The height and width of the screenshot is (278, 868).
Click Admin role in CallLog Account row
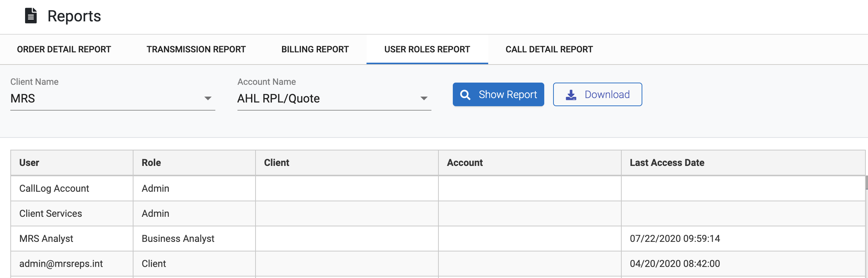[x=194, y=188]
